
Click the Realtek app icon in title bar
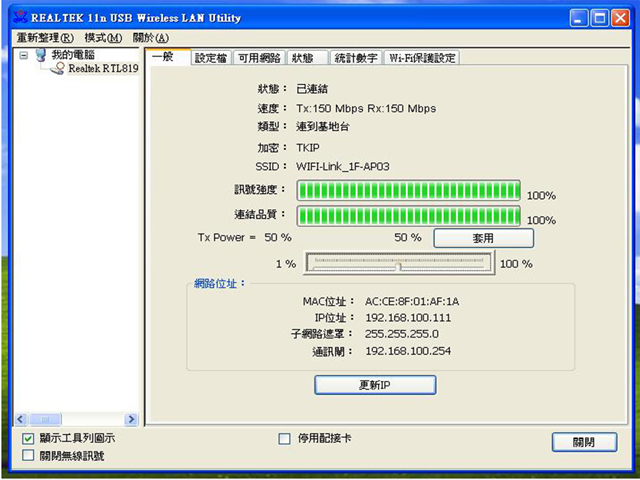(x=20, y=17)
